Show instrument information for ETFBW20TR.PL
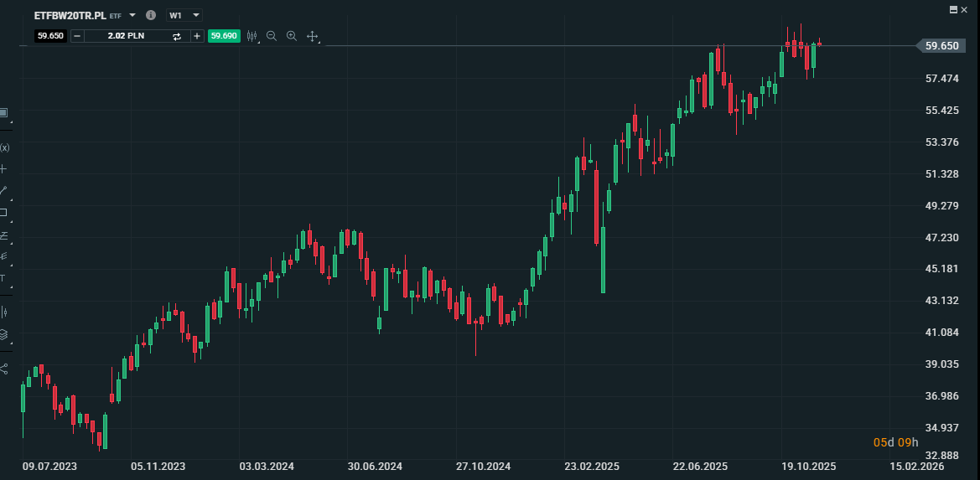 (x=151, y=15)
